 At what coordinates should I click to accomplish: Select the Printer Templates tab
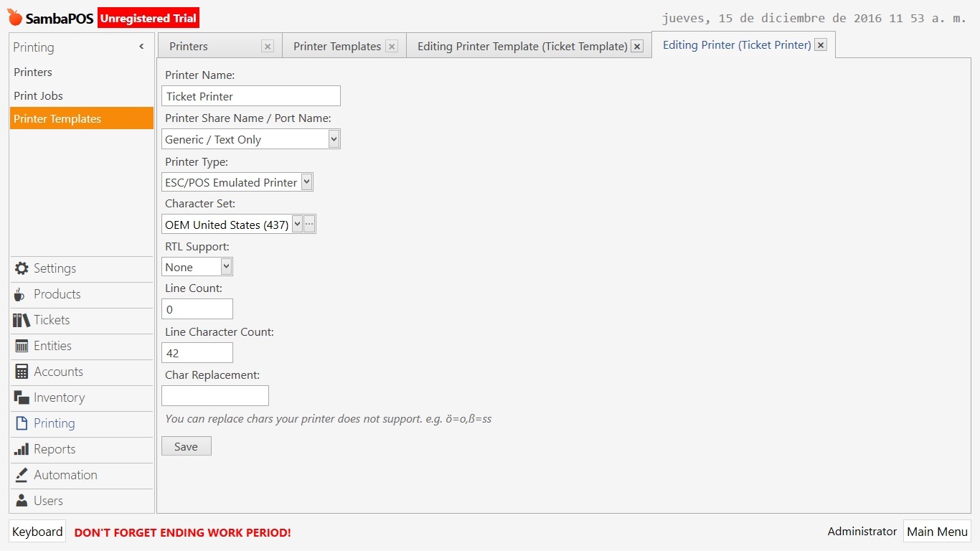338,46
